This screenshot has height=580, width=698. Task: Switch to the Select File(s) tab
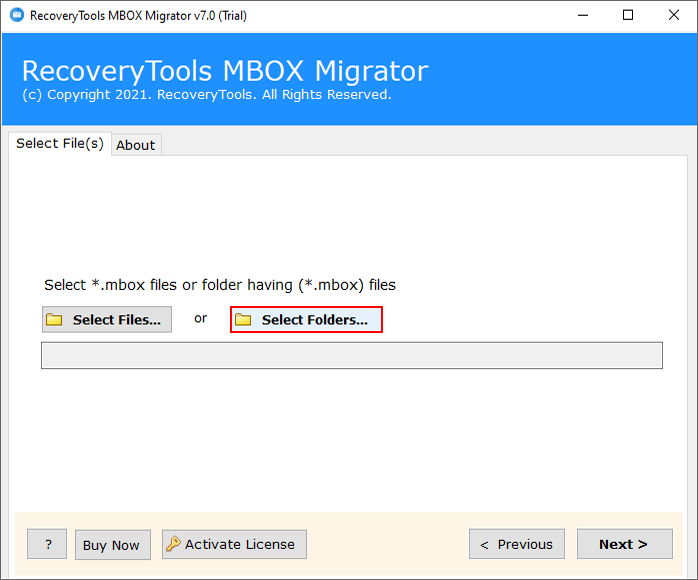60,143
